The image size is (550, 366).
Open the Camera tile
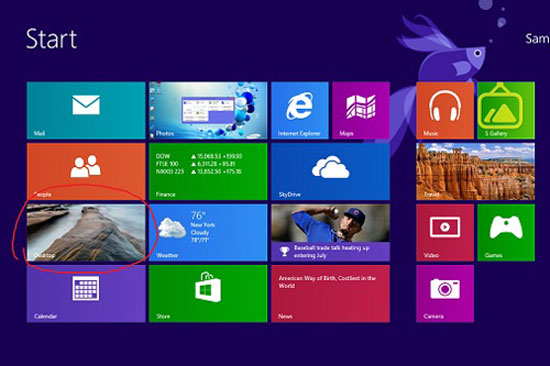pos(445,294)
